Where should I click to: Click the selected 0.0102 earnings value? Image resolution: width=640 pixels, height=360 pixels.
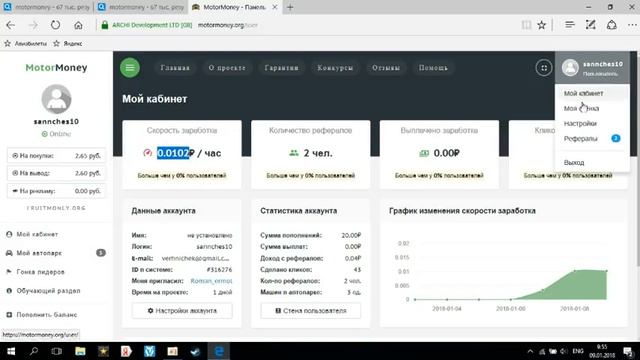173,153
